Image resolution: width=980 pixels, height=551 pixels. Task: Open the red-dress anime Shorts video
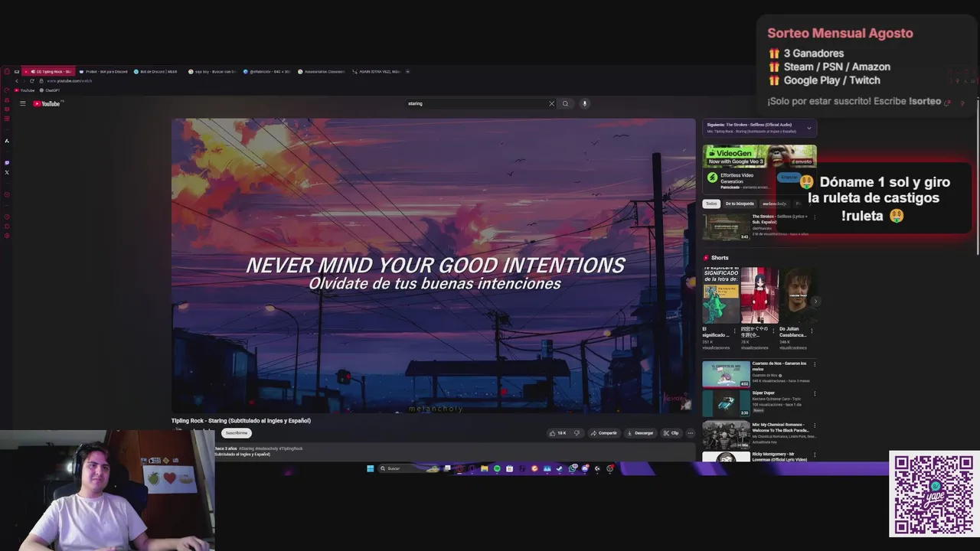[x=759, y=295]
